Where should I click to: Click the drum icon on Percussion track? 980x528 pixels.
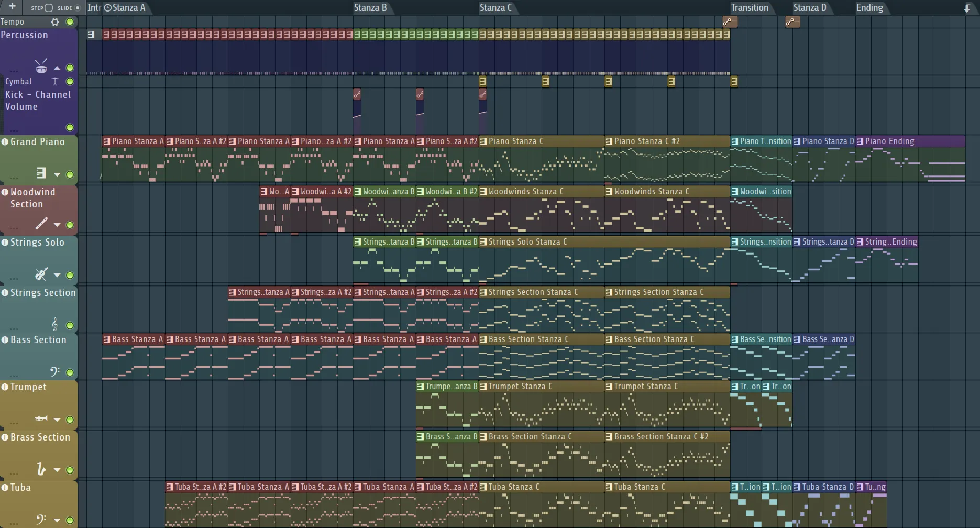coord(41,67)
